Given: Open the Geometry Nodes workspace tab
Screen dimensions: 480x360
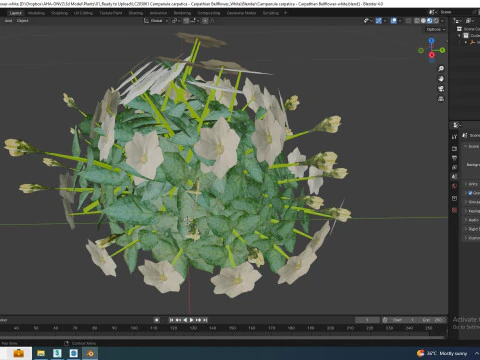Looking at the screenshot, I should (x=241, y=13).
